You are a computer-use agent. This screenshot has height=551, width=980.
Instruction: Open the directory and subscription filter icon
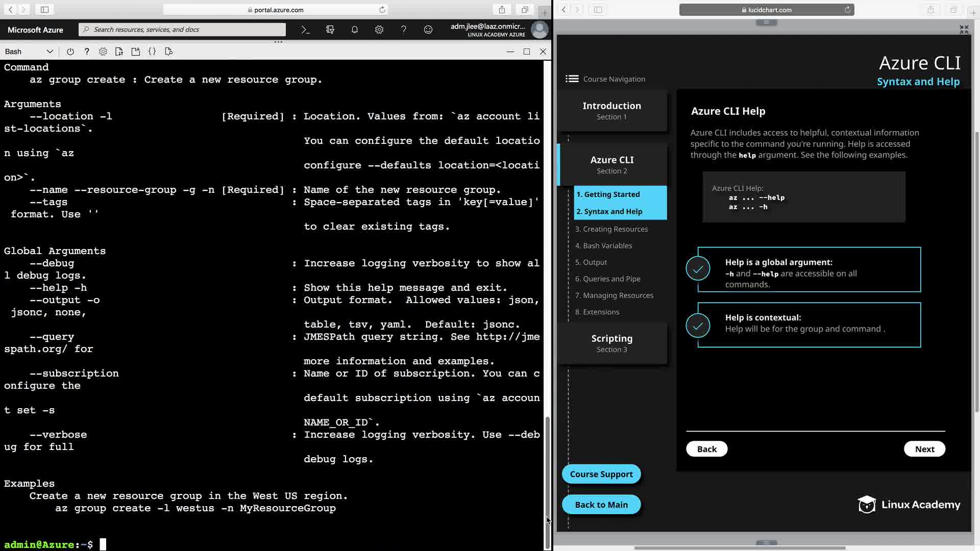[330, 30]
